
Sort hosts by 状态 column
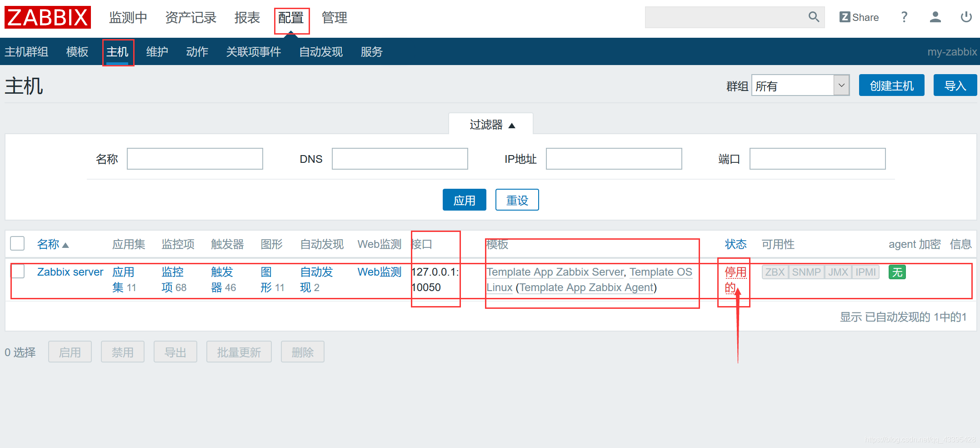(735, 244)
